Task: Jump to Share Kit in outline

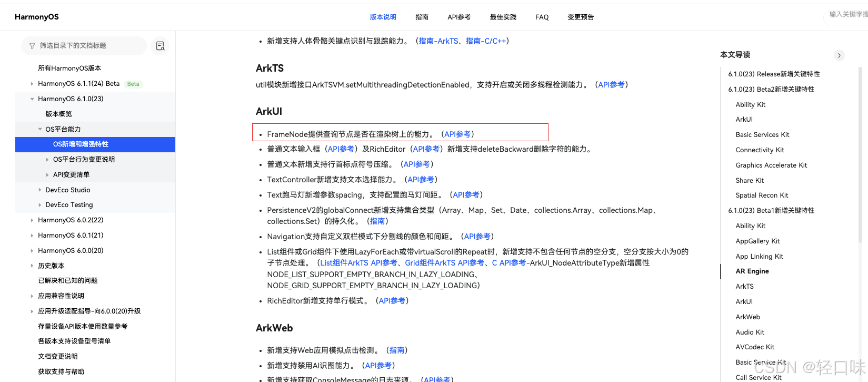Action: pos(750,181)
